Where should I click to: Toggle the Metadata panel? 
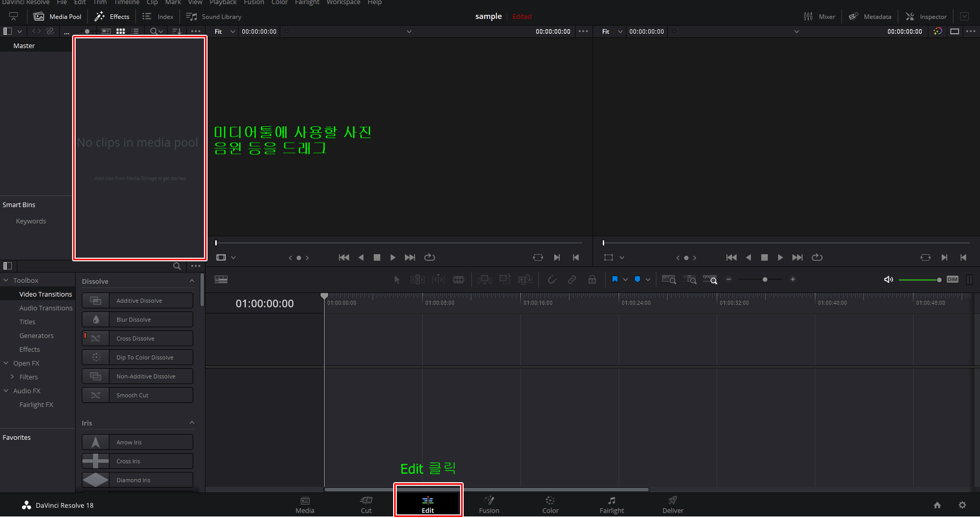870,16
